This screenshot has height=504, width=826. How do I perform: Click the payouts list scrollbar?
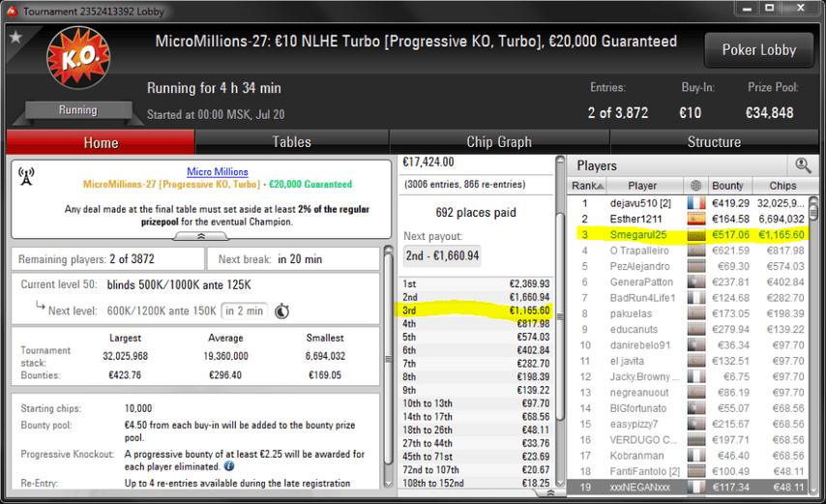click(560, 316)
